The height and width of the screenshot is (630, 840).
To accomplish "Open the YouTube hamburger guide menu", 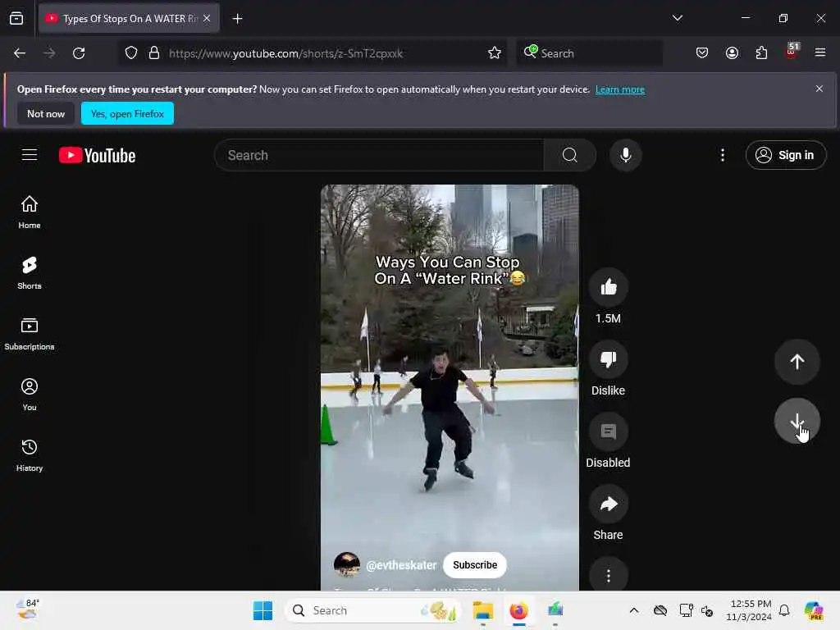I will [x=30, y=155].
